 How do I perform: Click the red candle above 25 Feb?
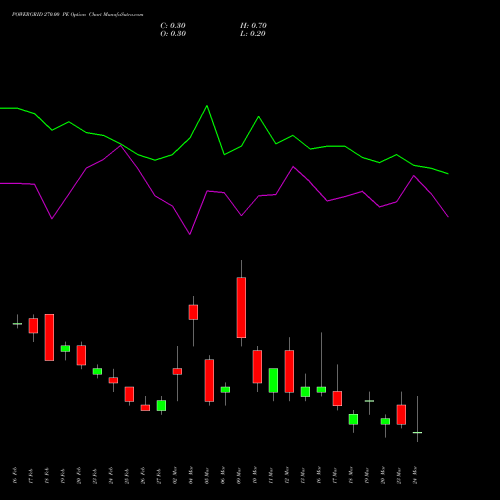129,394
